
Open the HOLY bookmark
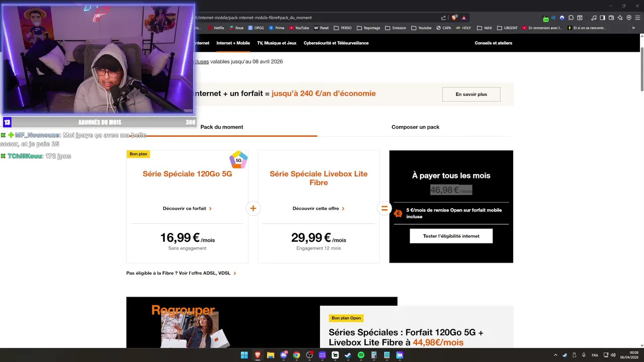463,28
